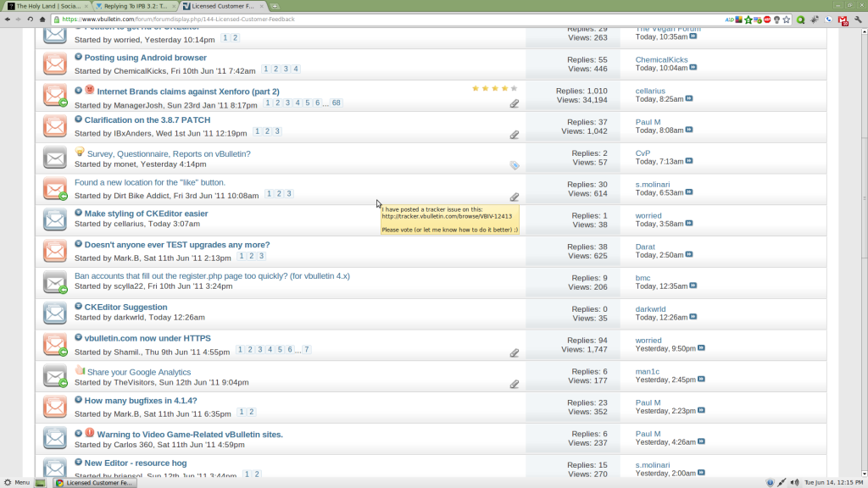Open the desktop Menu button in the taskbar
Screen dimensions: 868x488
tap(17, 482)
